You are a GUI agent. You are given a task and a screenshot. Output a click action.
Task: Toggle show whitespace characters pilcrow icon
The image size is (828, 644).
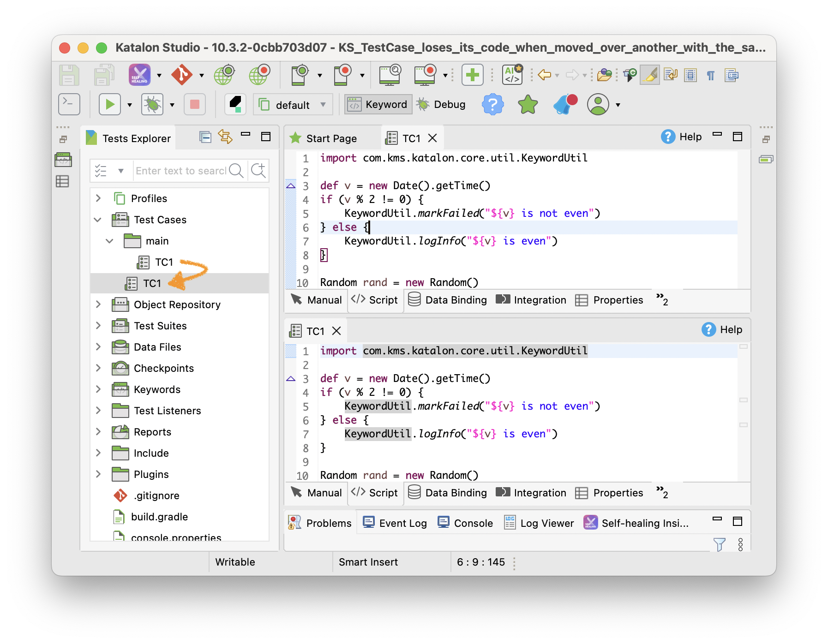[x=711, y=75]
